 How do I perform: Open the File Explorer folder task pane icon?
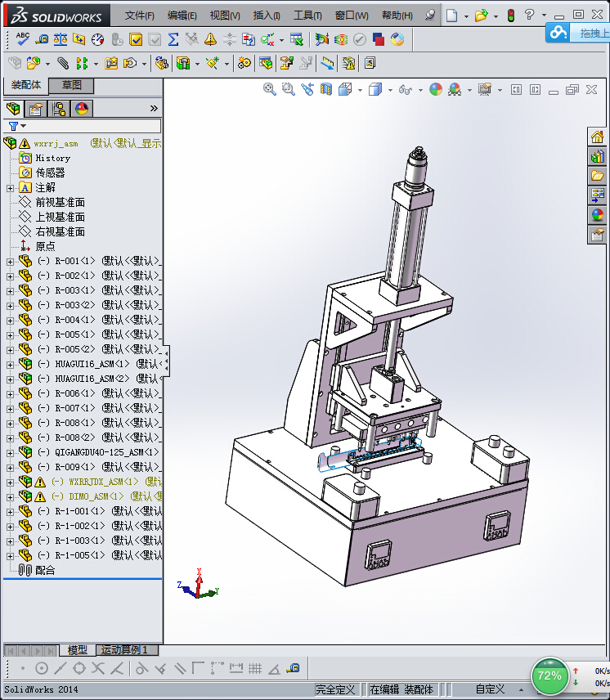coord(597,176)
